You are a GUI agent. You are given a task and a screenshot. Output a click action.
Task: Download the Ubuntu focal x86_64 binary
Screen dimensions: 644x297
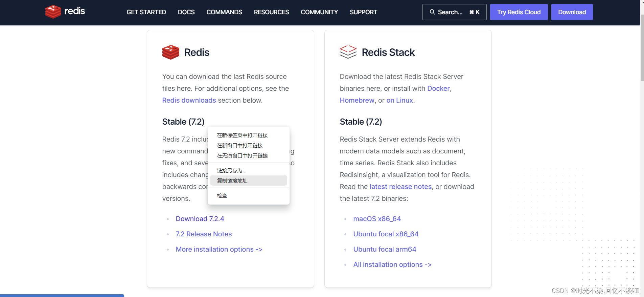(x=386, y=234)
